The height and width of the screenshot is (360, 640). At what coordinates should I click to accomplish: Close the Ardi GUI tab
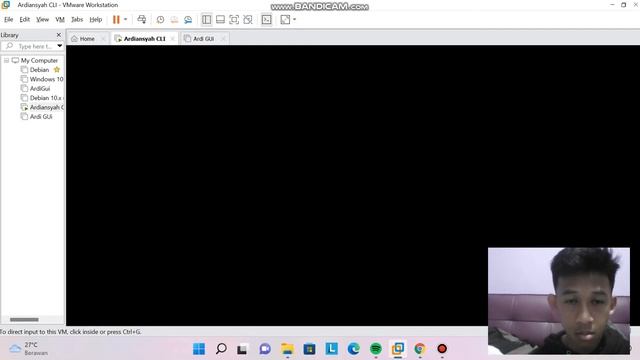coord(223,39)
